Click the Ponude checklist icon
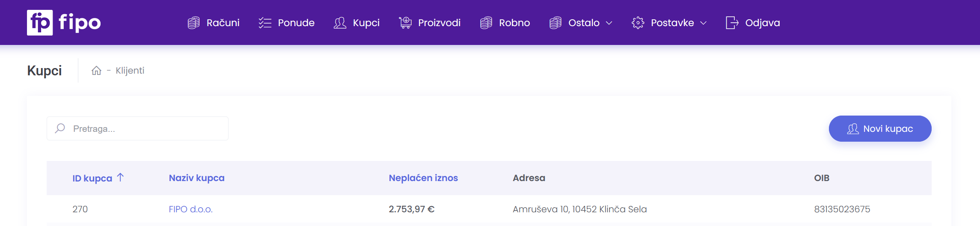 click(265, 23)
